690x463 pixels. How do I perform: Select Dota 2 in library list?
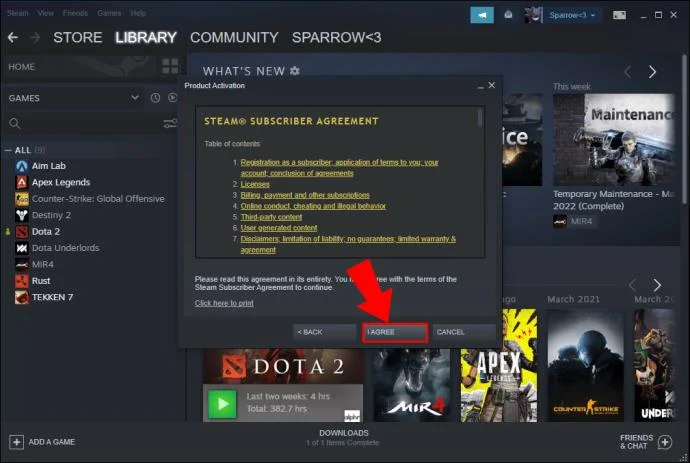46,232
